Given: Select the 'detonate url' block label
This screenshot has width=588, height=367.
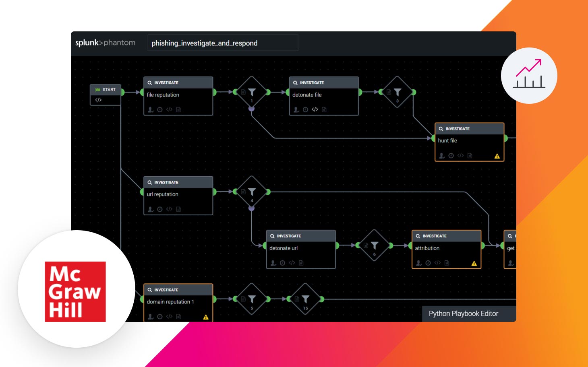Looking at the screenshot, I should pyautogui.click(x=284, y=248).
